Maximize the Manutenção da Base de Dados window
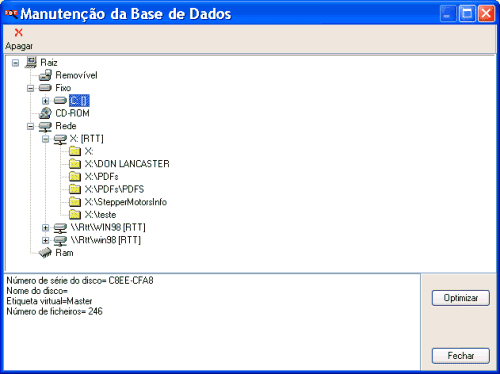This screenshot has width=500, height=374. pyautogui.click(x=467, y=14)
